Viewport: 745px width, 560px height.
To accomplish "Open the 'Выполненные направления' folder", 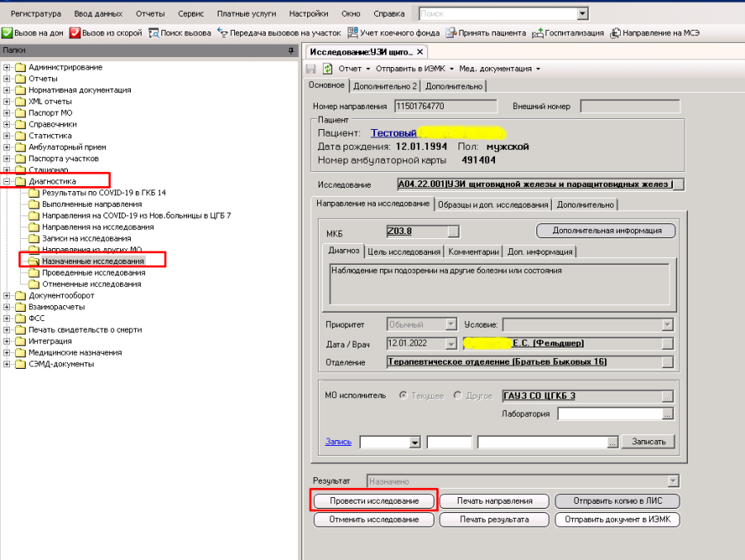I will pos(92,204).
